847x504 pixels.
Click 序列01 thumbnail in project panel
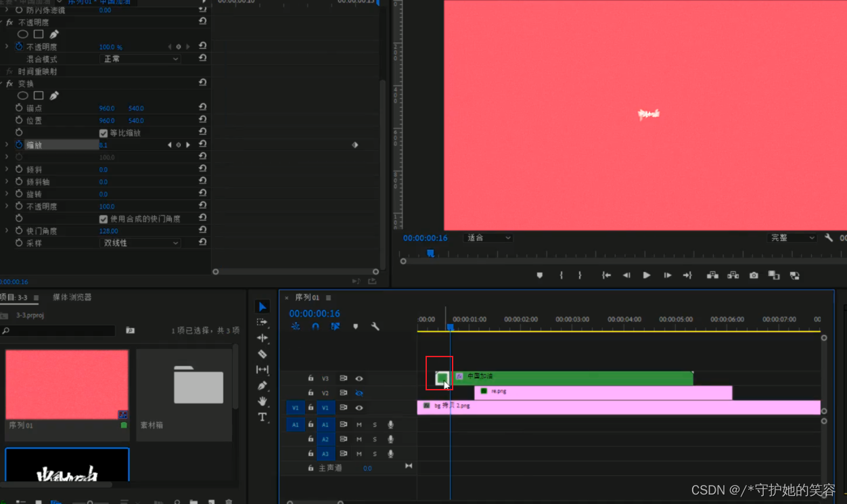pyautogui.click(x=67, y=384)
